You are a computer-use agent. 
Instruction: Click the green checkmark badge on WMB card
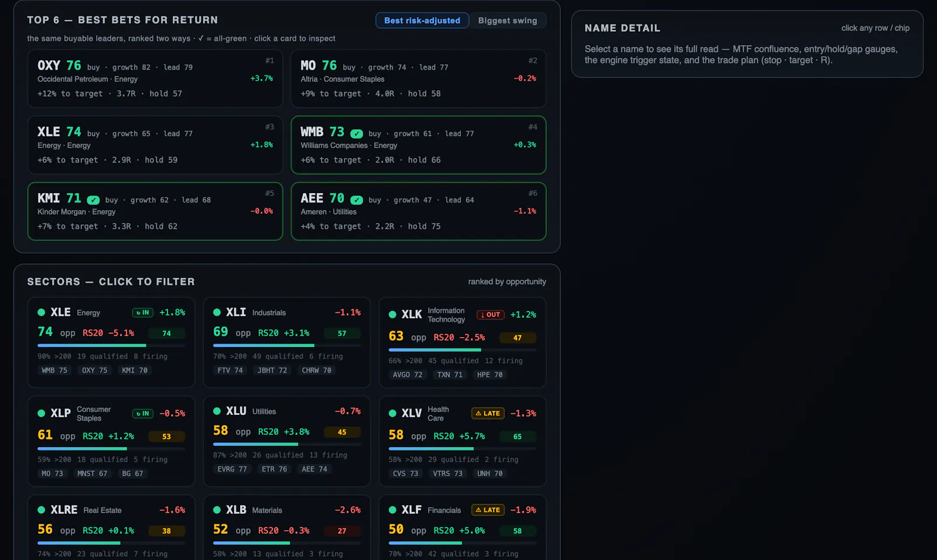pos(357,133)
